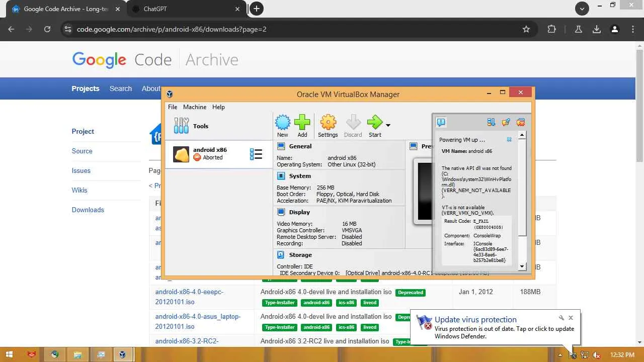
Task: Click the Preview section monitor icon
Action: pos(413,146)
